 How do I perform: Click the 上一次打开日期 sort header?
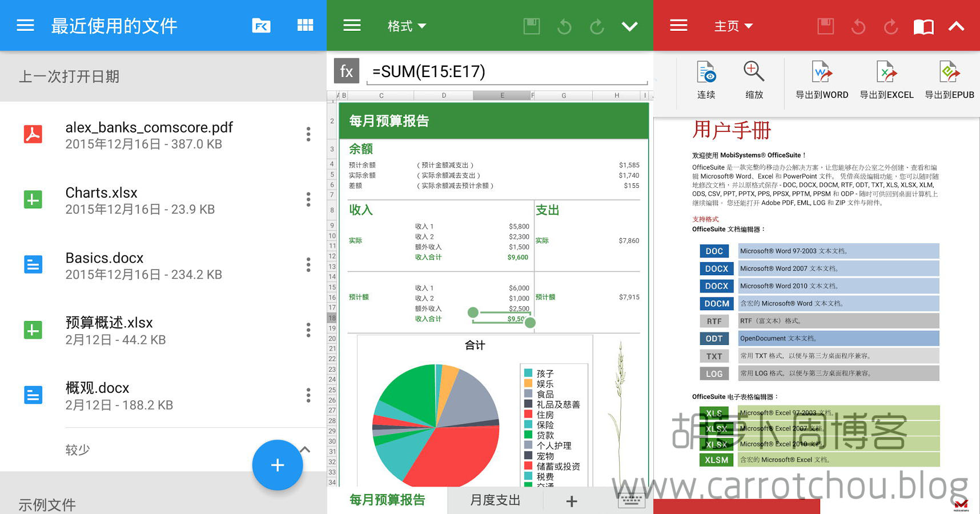69,77
